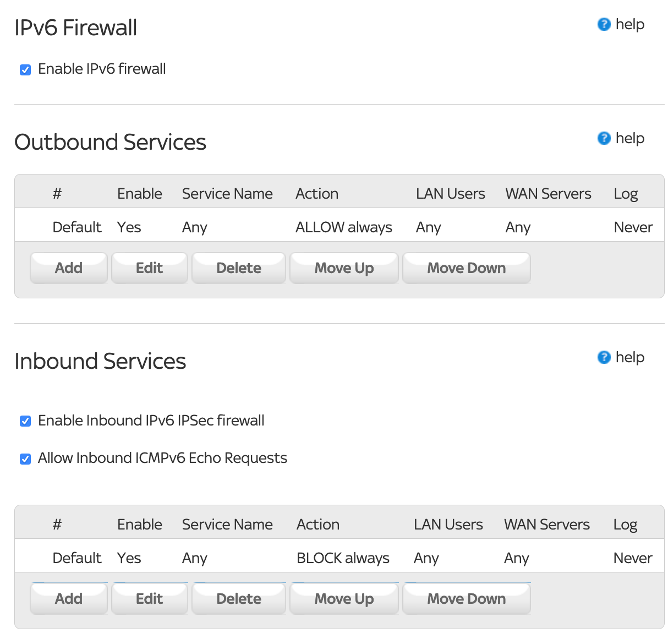The height and width of the screenshot is (644, 668).
Task: Click Edit in Outbound Services table
Action: (149, 268)
